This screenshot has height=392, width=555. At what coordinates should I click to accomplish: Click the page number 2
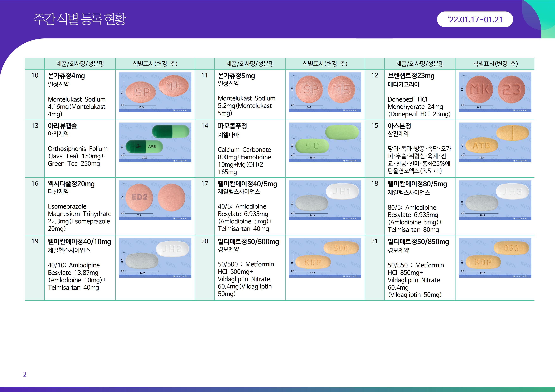point(25,374)
